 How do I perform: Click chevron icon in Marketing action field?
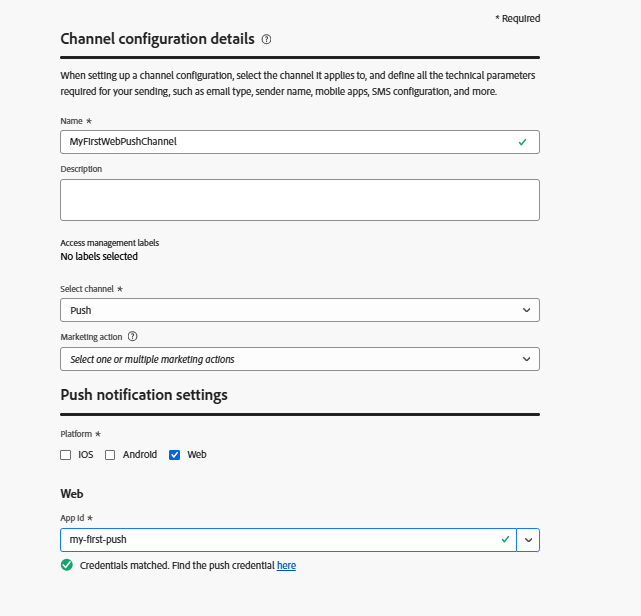(x=527, y=359)
